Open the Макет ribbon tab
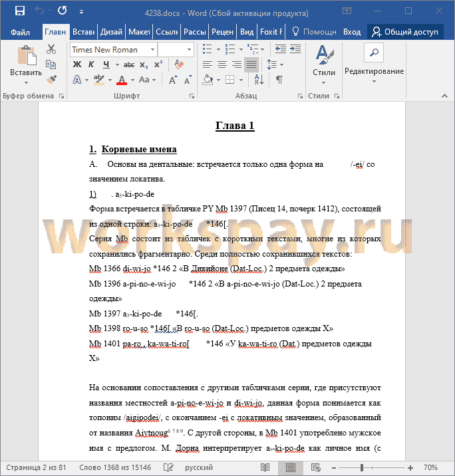455x476 pixels. [x=139, y=32]
